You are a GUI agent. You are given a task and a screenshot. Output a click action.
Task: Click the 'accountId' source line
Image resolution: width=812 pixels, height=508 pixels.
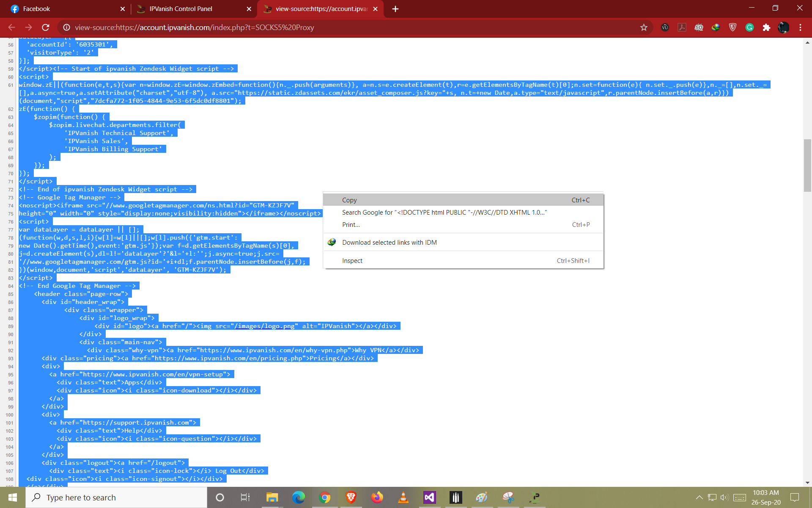70,44
